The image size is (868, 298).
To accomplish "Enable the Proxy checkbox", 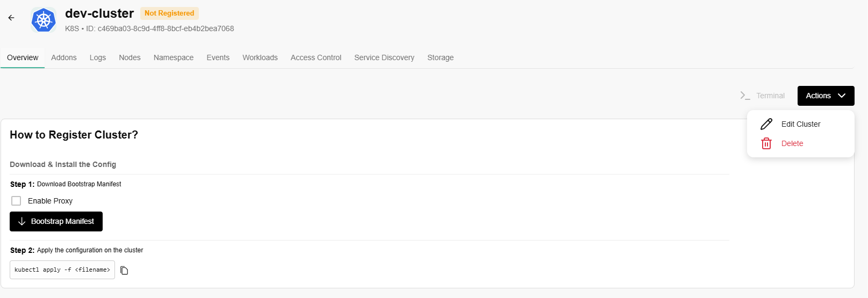I will click(x=16, y=201).
